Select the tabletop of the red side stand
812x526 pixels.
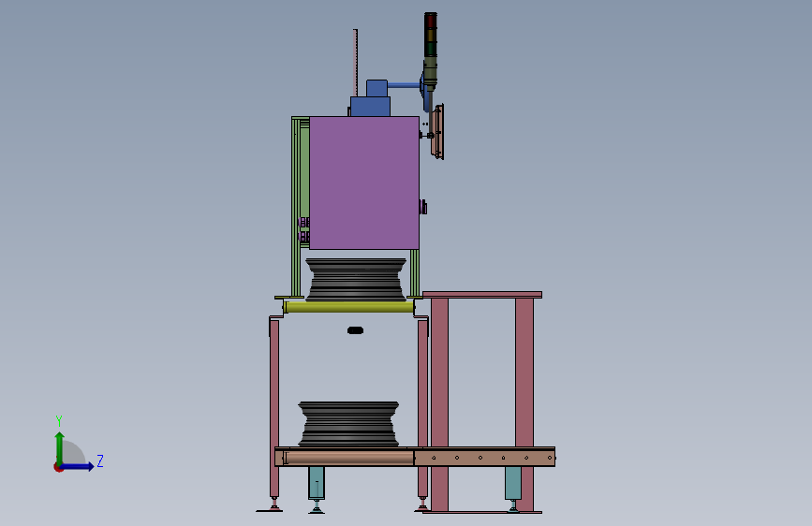482,295
